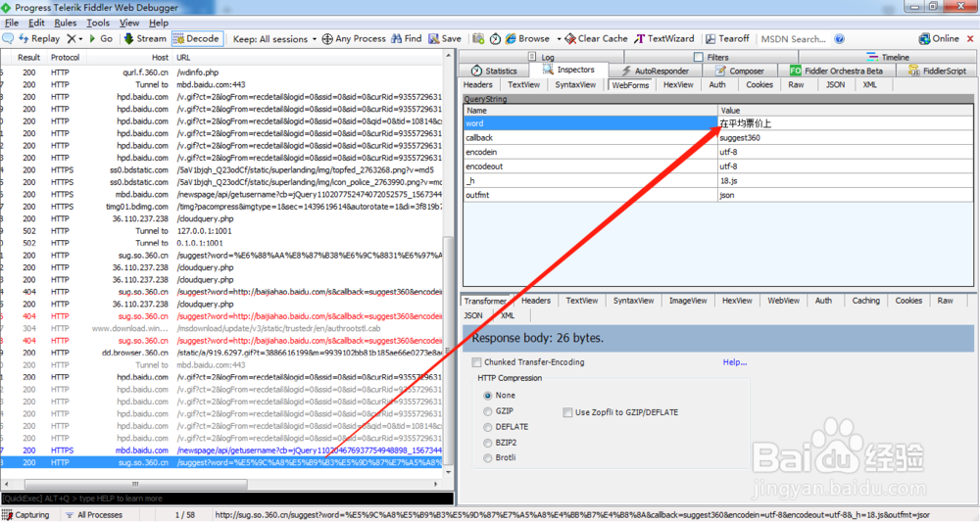The image size is (980, 522).
Task: Open the Help menu
Action: [159, 23]
